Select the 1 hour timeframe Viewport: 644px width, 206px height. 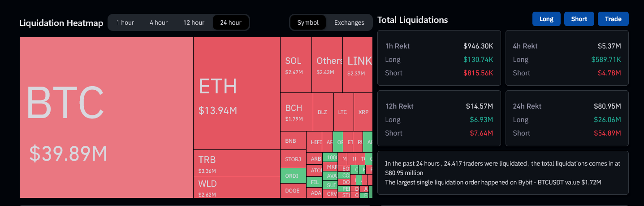(125, 22)
